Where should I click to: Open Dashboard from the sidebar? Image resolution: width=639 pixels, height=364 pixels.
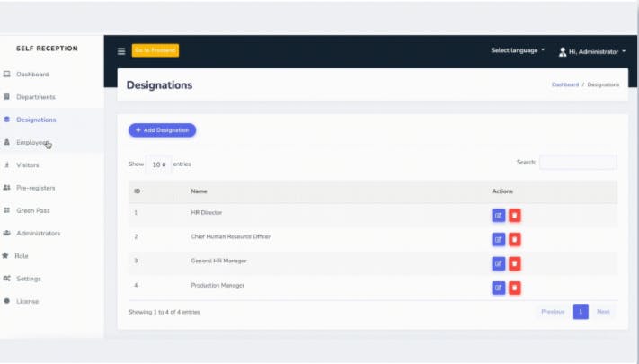[32, 75]
